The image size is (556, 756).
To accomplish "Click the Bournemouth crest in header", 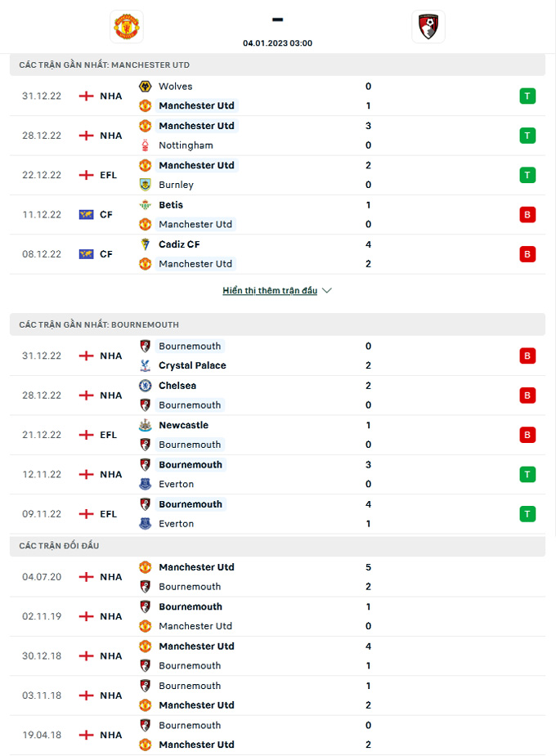I will click(428, 27).
